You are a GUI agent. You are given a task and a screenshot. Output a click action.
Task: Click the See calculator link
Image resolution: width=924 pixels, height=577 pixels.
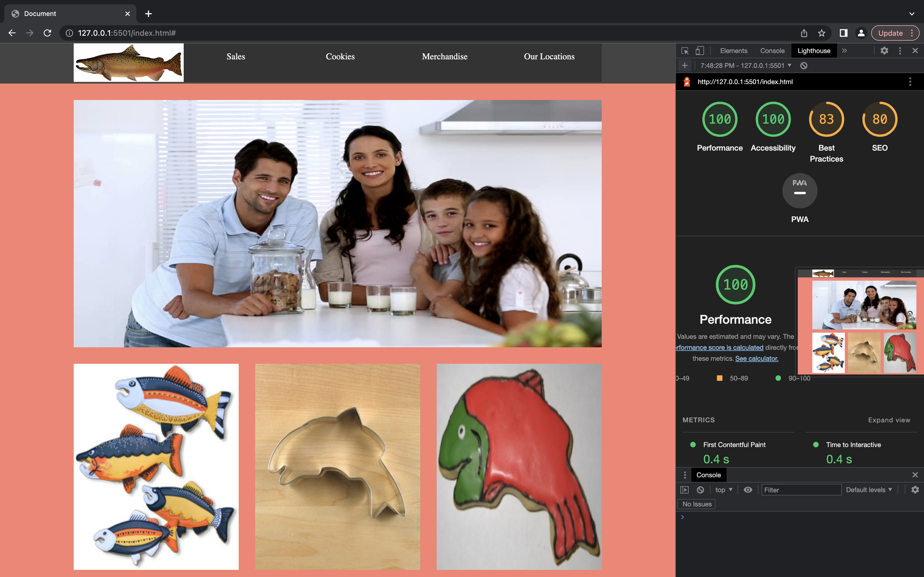click(x=756, y=358)
